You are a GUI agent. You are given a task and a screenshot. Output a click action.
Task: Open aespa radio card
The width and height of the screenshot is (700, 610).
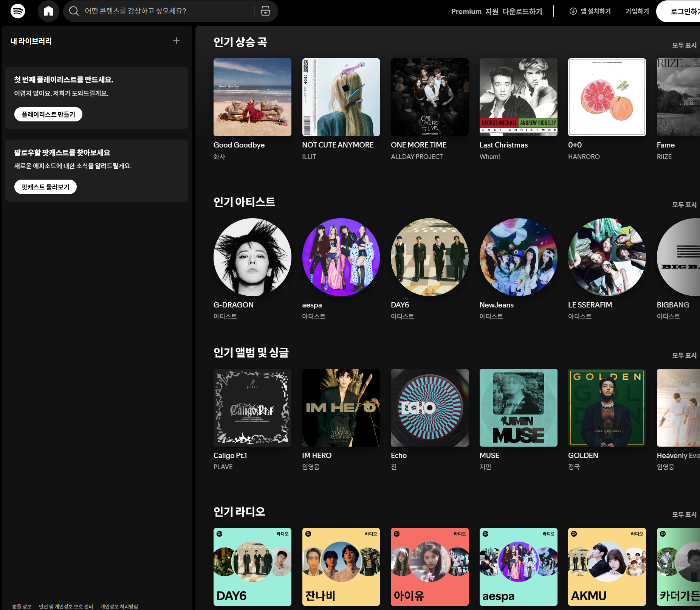[x=519, y=567]
